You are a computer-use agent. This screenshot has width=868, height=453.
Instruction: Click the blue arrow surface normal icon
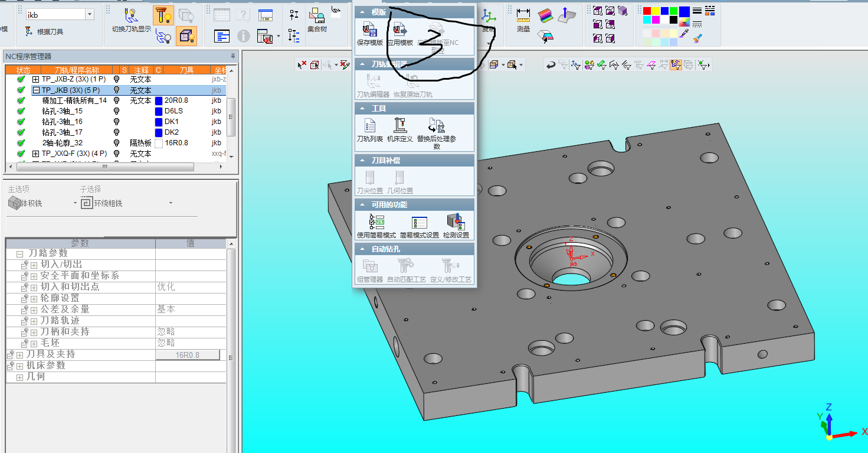coord(567,15)
